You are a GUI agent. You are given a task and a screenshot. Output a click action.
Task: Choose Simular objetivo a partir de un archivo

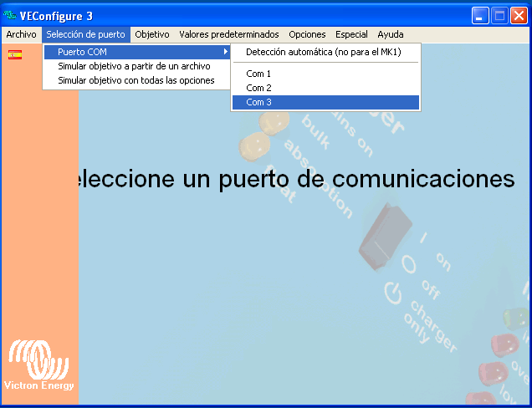pyautogui.click(x=137, y=67)
